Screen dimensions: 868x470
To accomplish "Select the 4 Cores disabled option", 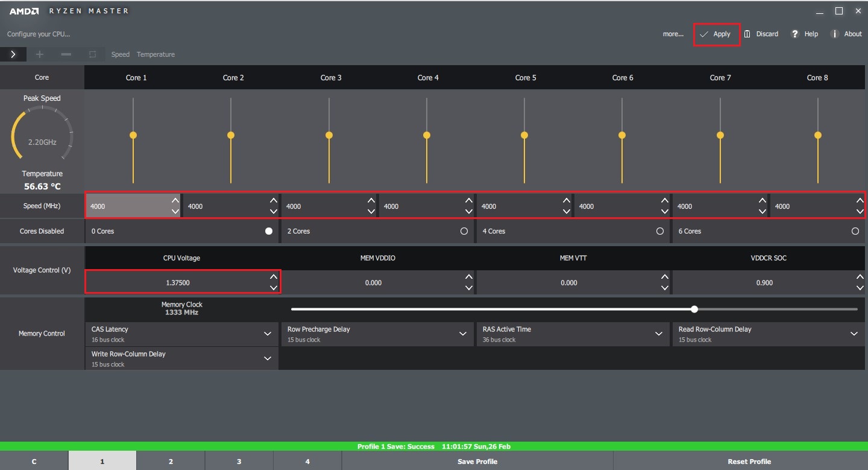I will 659,231.
